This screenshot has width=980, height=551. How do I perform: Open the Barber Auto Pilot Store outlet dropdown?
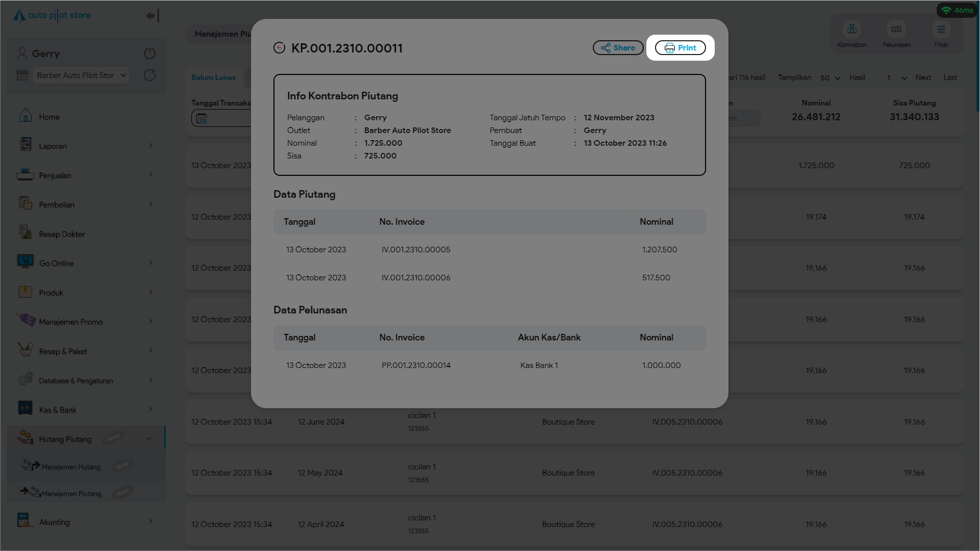[81, 75]
